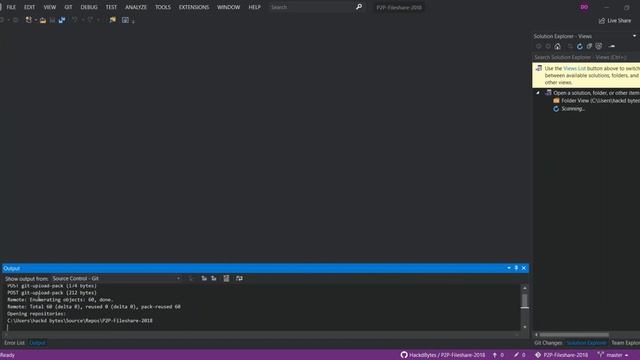The image size is (640, 360).
Task: Open the EDIT menu
Action: pos(29,7)
